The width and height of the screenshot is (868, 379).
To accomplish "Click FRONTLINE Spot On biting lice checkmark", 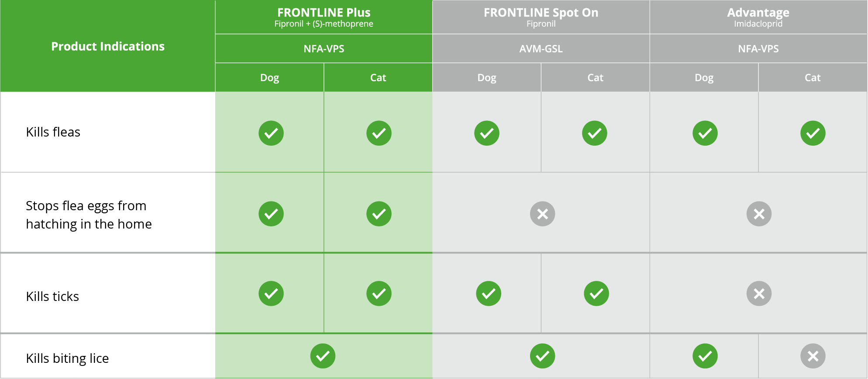I will click(542, 356).
